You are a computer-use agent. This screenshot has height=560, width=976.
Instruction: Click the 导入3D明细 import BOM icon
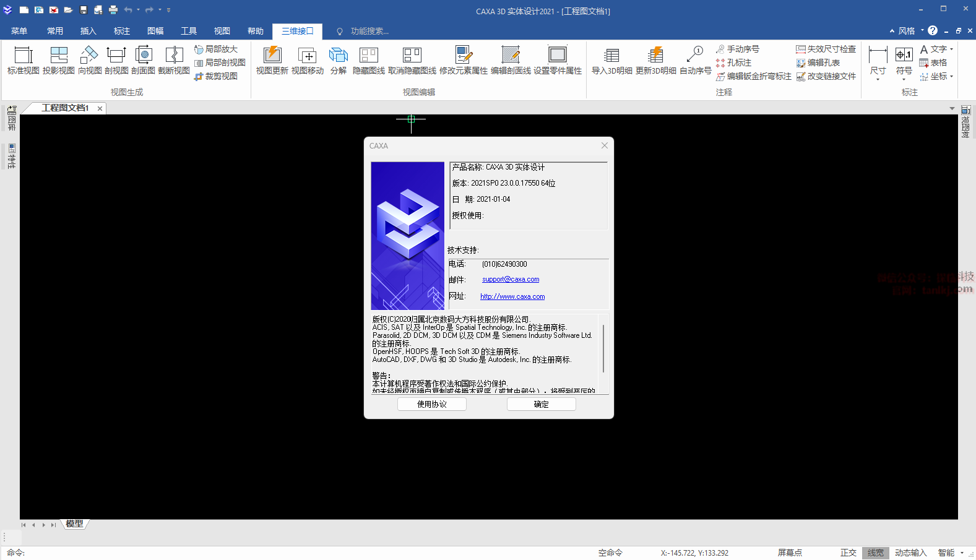(x=611, y=60)
